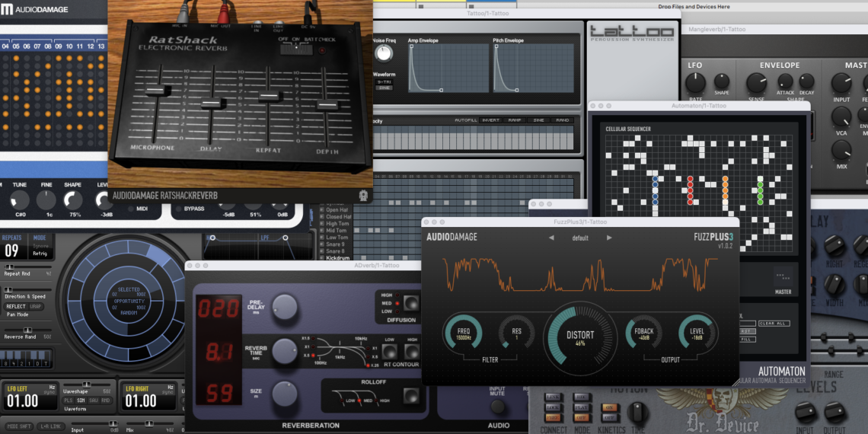Open the default preset name menu

click(x=580, y=238)
